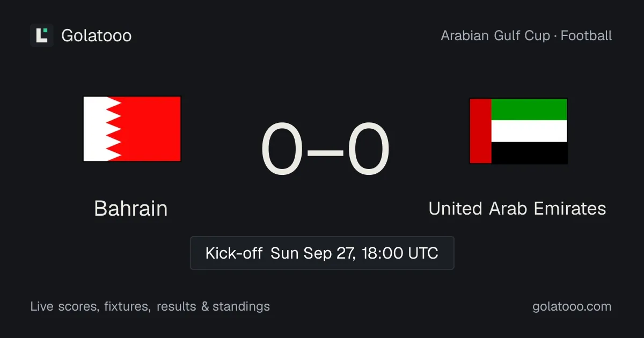Select the United Arab Emirates flag
This screenshot has width=644, height=338.
pyautogui.click(x=518, y=131)
